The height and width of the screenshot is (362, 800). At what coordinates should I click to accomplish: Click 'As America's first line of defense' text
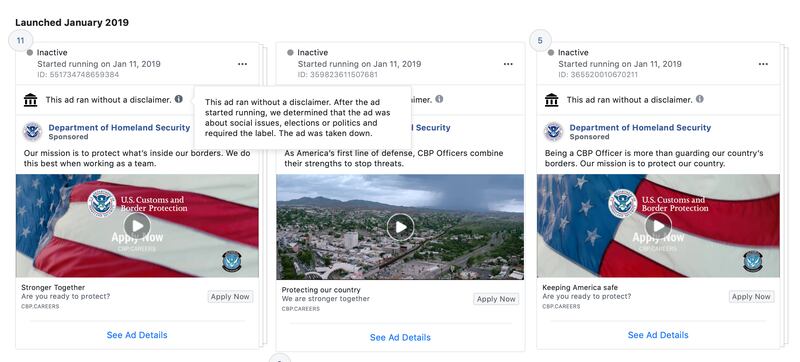coord(393,158)
